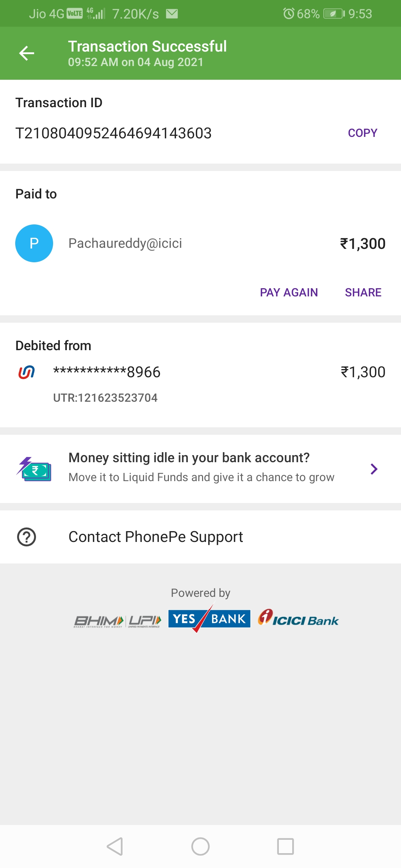401x868 pixels.
Task: Tap 'Money sitting idle' promotion title
Action: [x=189, y=458]
